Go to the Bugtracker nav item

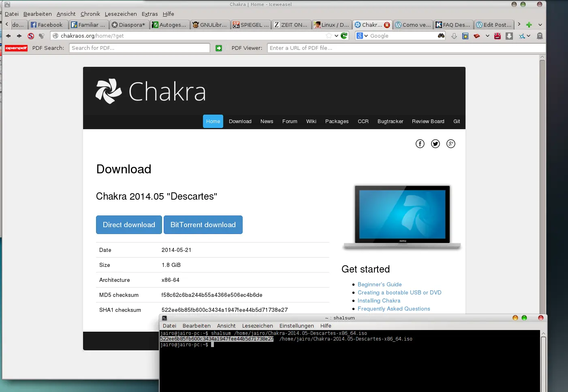390,121
